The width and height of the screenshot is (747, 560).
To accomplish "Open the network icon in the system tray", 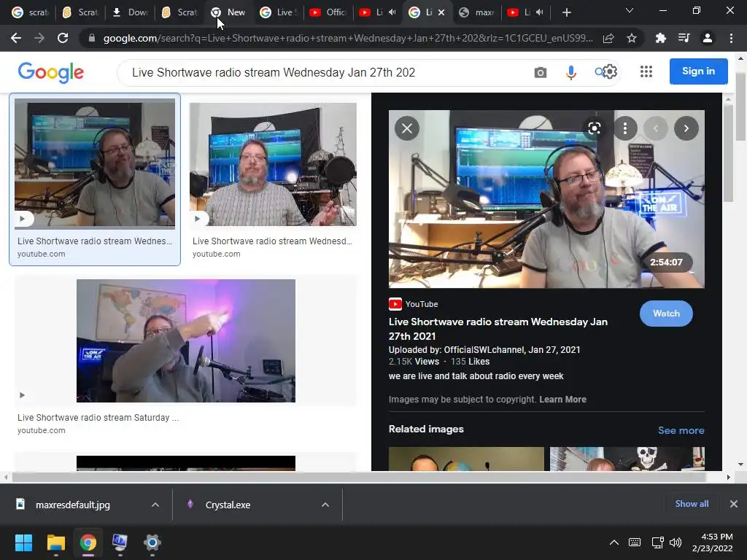I will tap(657, 542).
